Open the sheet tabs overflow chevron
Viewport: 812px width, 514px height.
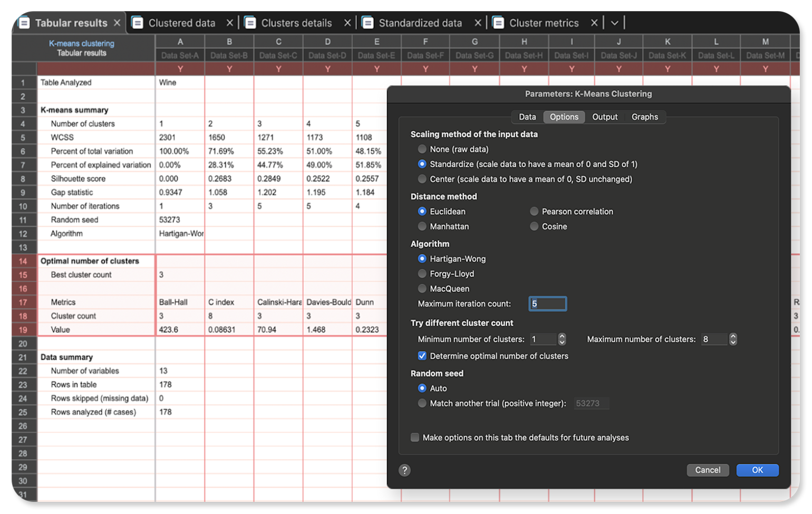(614, 23)
